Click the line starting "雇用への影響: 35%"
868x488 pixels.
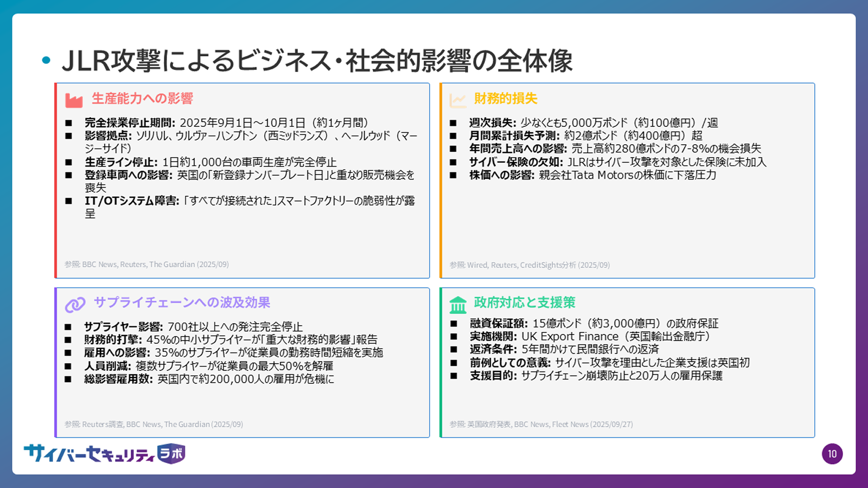pyautogui.click(x=233, y=352)
